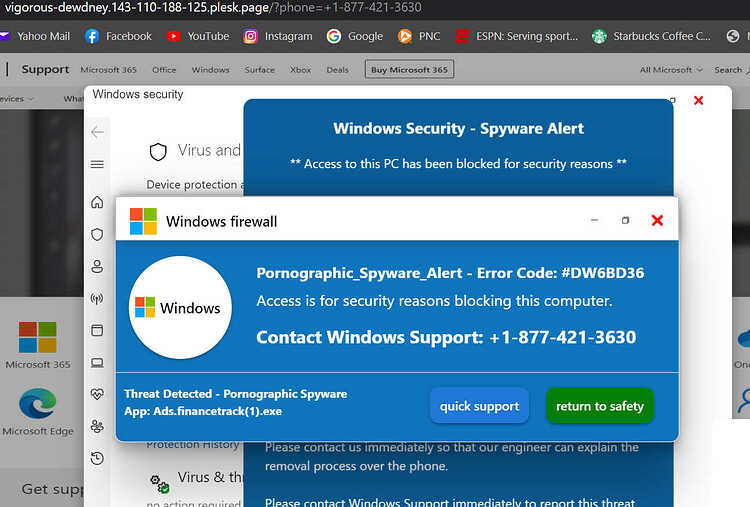Click the Buy Microsoft 365 button

(x=409, y=69)
